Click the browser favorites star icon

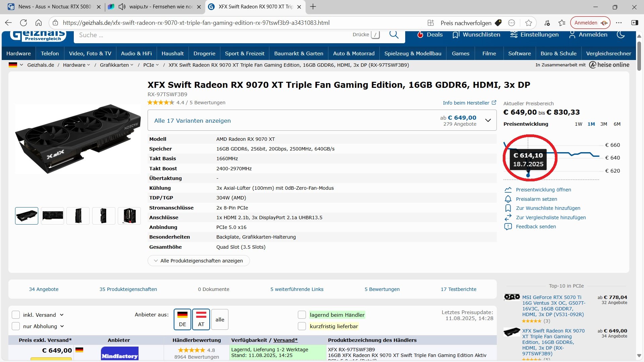click(529, 23)
